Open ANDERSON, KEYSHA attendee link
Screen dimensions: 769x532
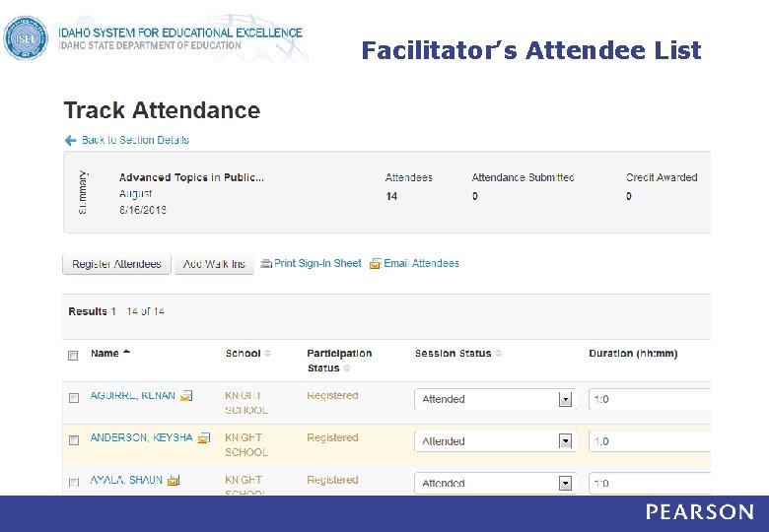coord(141,437)
